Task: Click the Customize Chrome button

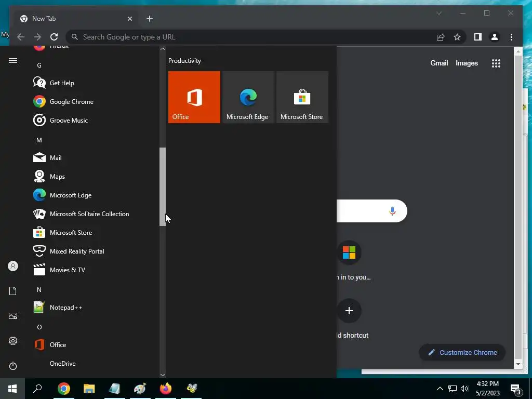Action: click(x=462, y=353)
